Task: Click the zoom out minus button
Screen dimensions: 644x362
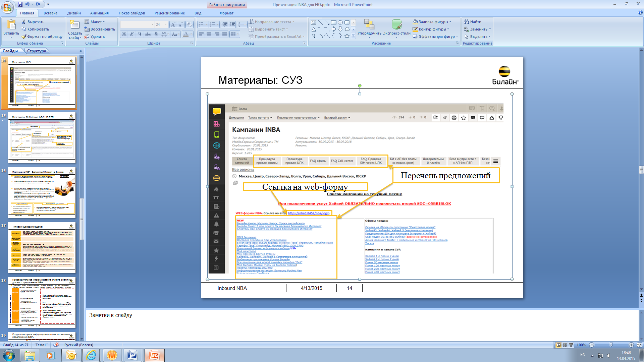Action: click(x=592, y=345)
